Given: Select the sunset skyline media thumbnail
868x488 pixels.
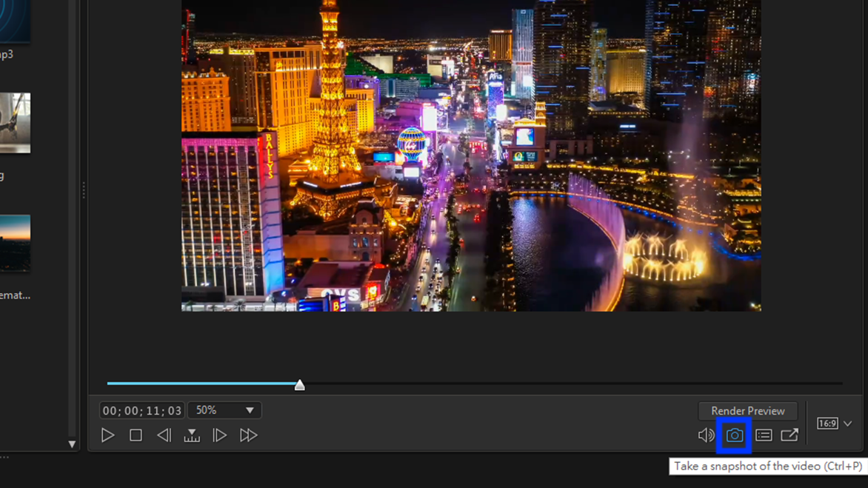Looking at the screenshot, I should (15, 243).
